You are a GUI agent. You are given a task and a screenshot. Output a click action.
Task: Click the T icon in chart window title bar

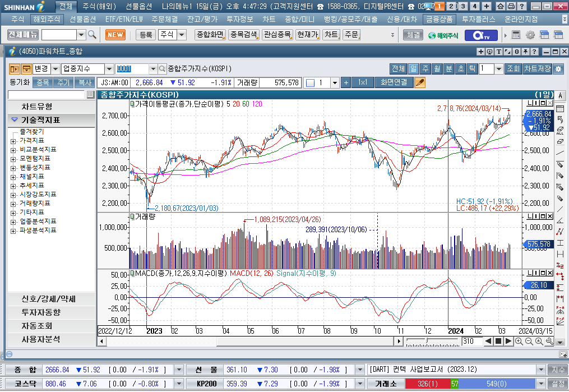coord(499,52)
